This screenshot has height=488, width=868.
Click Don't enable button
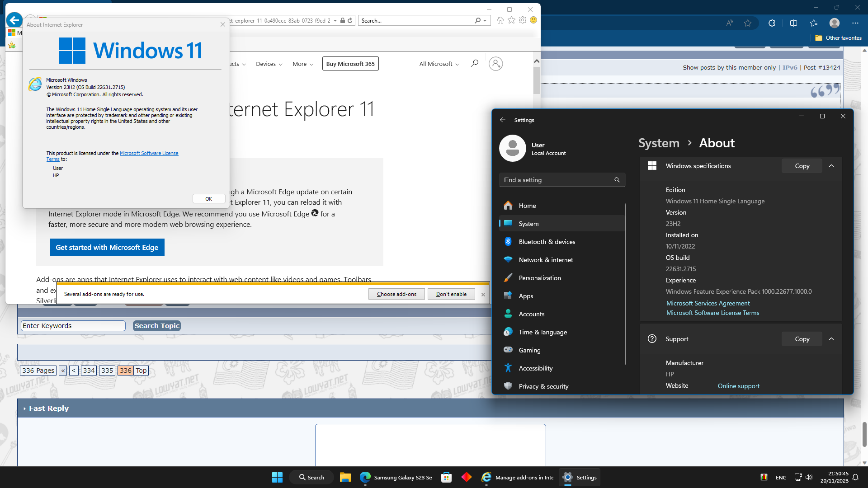tap(451, 294)
